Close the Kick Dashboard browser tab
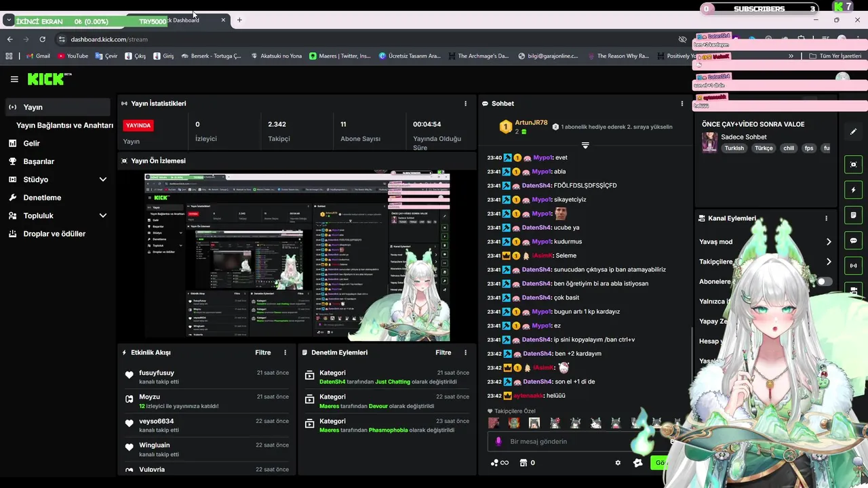Screen dimensions: 868x488 [x=223, y=20]
